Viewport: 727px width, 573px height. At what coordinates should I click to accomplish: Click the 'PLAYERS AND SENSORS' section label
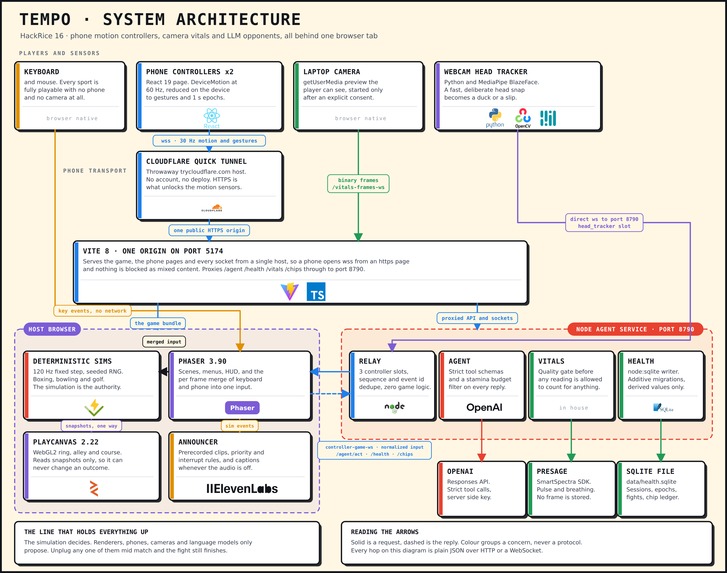coord(59,53)
